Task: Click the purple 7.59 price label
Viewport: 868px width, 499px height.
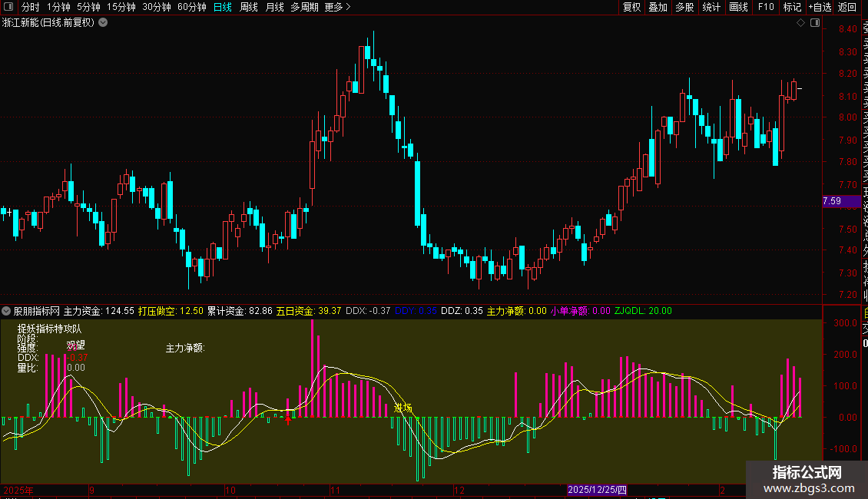Action: coord(841,201)
